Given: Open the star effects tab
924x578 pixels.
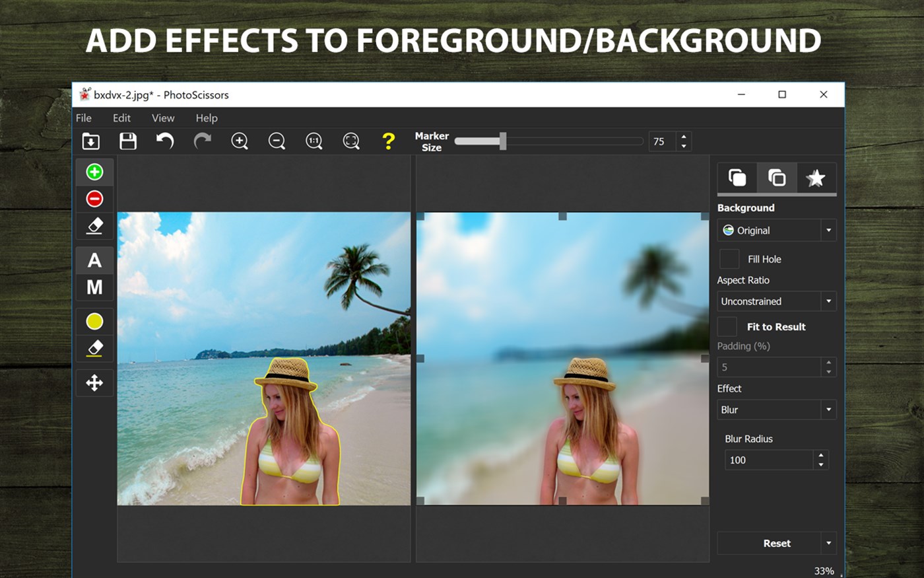Looking at the screenshot, I should (x=816, y=178).
